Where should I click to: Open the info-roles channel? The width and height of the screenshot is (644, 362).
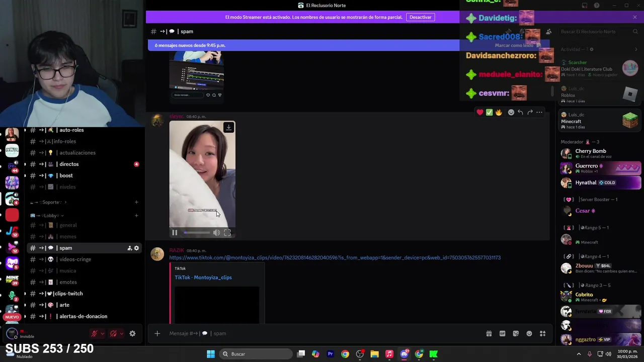coord(84,141)
